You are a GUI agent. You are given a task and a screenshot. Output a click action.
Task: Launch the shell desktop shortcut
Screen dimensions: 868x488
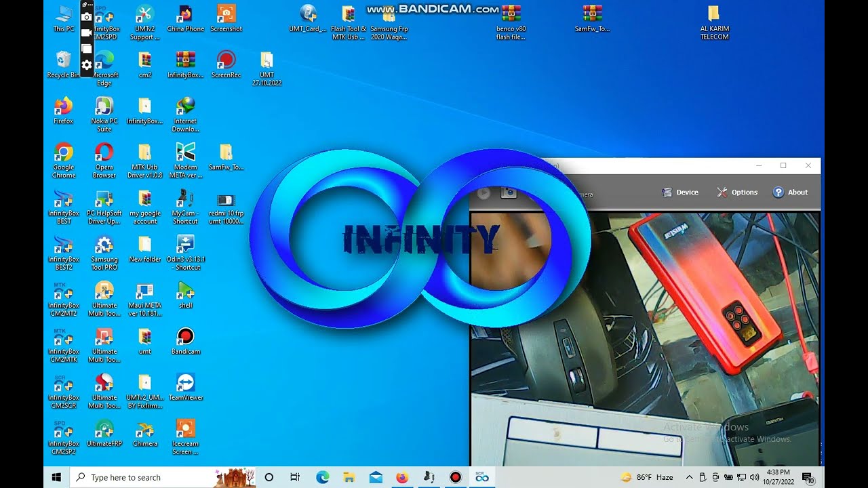185,296
